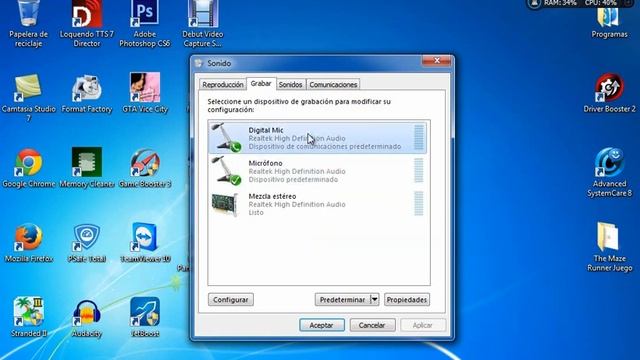Select Driver Booster 2 desktop shortcut
The image size is (640, 360).
coord(609,93)
